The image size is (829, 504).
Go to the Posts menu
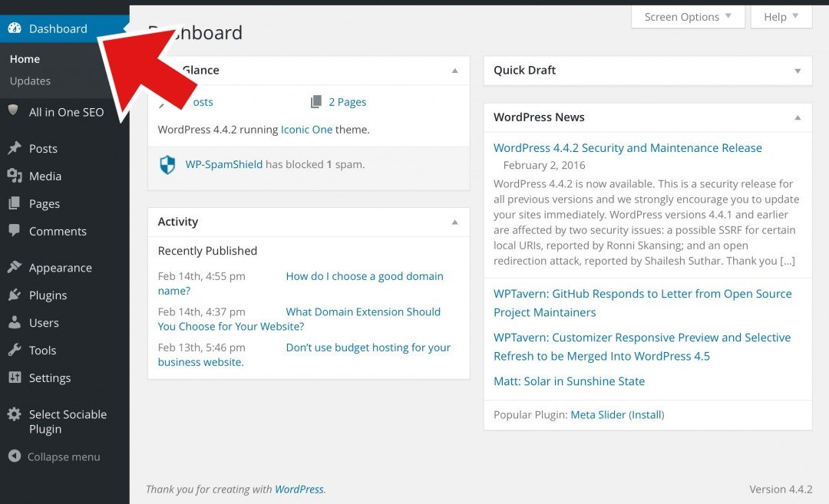[43, 149]
